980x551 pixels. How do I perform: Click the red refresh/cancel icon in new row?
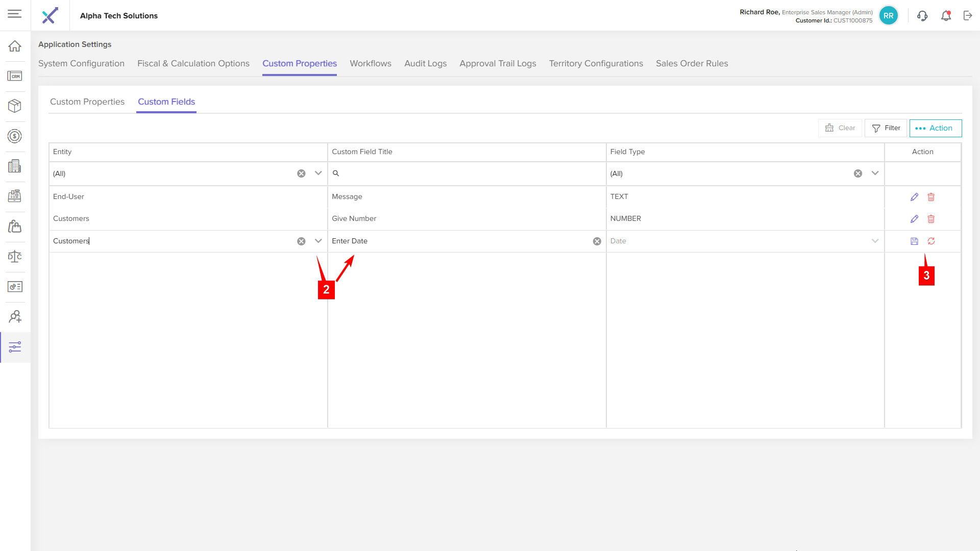(x=931, y=241)
